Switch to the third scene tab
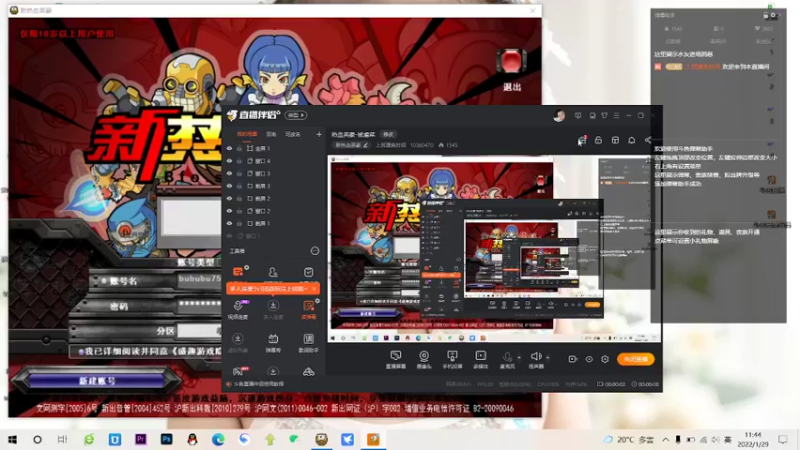 click(x=293, y=134)
